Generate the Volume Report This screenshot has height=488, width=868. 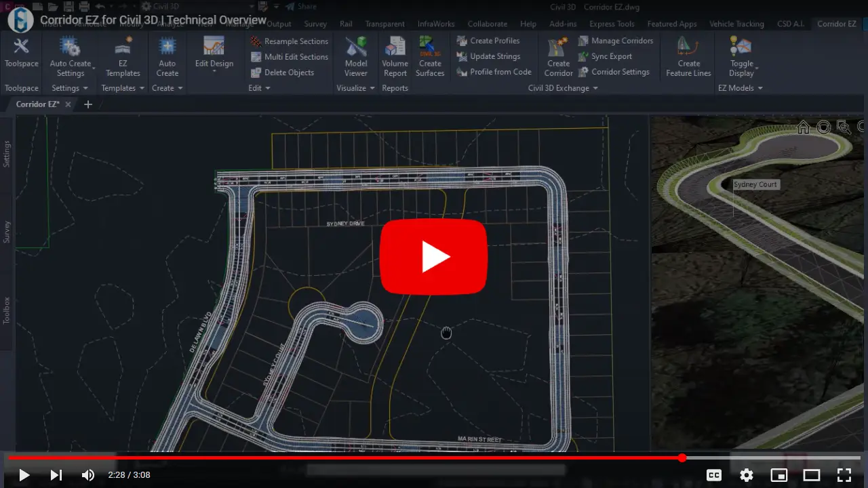point(395,57)
